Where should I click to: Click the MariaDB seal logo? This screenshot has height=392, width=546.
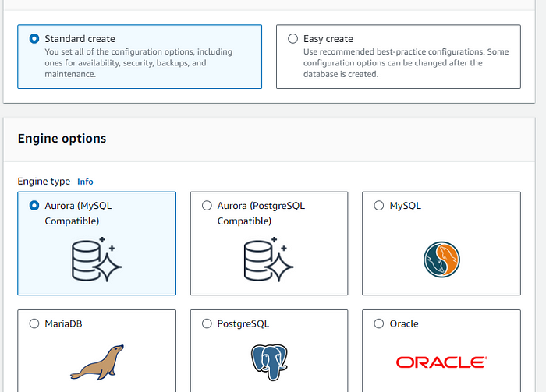[x=97, y=362]
